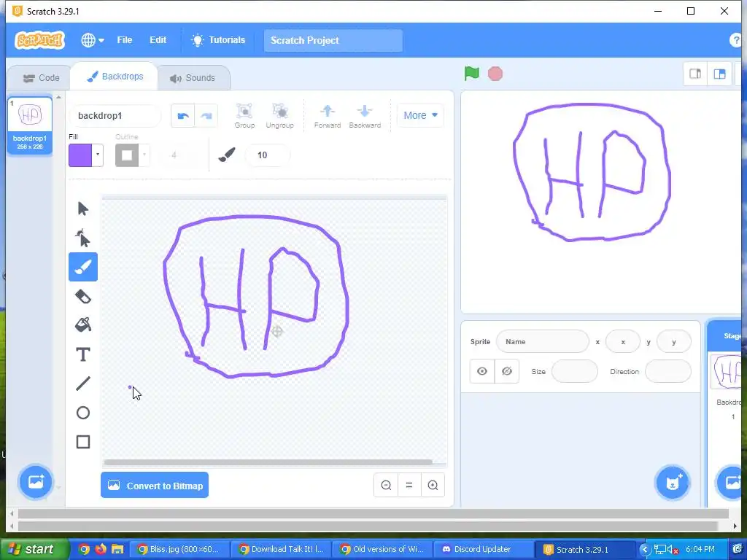Click the show sprite eye icon

[482, 371]
